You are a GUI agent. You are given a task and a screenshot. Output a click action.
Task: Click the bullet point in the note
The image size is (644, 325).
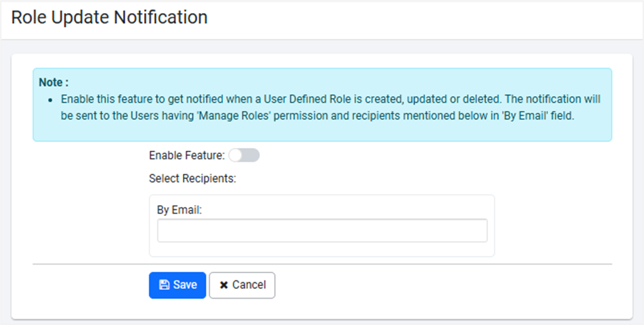51,100
